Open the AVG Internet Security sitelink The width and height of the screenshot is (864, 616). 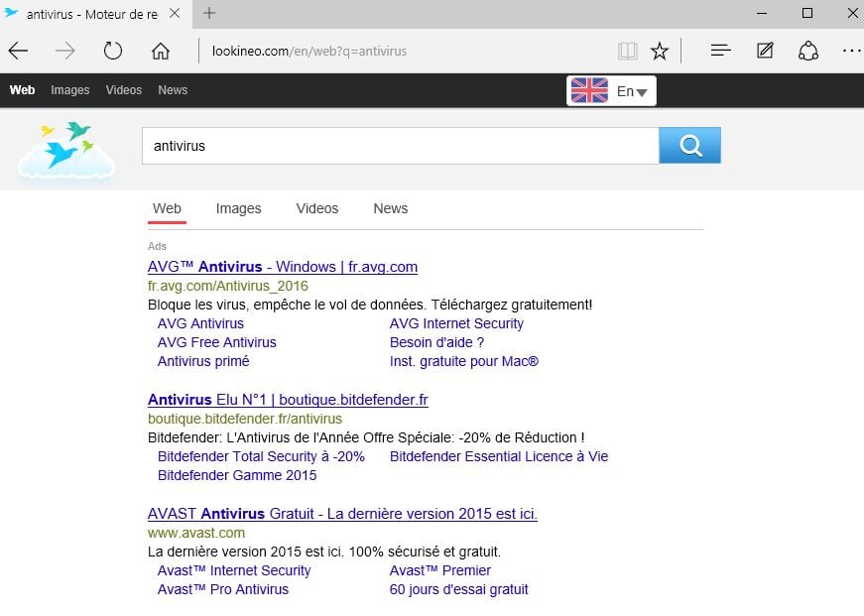456,323
